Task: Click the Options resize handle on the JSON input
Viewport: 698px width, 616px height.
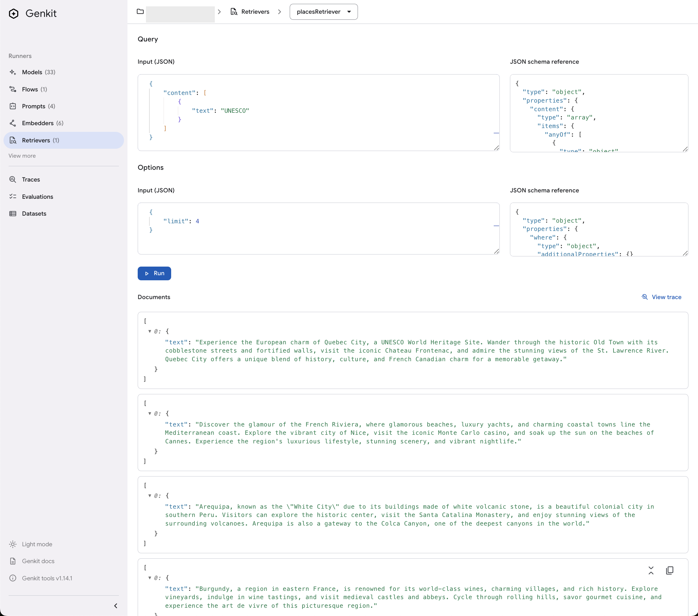Action: (x=497, y=252)
